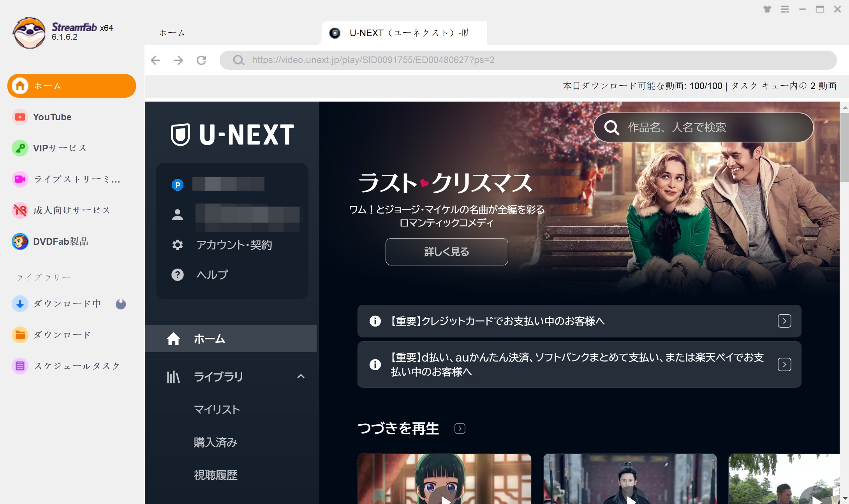Click the orange ホーム sidebar button
849x504 pixels.
tap(72, 86)
